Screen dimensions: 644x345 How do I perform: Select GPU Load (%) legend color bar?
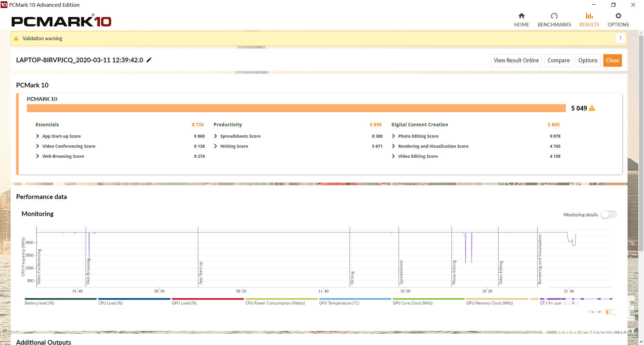coord(208,299)
